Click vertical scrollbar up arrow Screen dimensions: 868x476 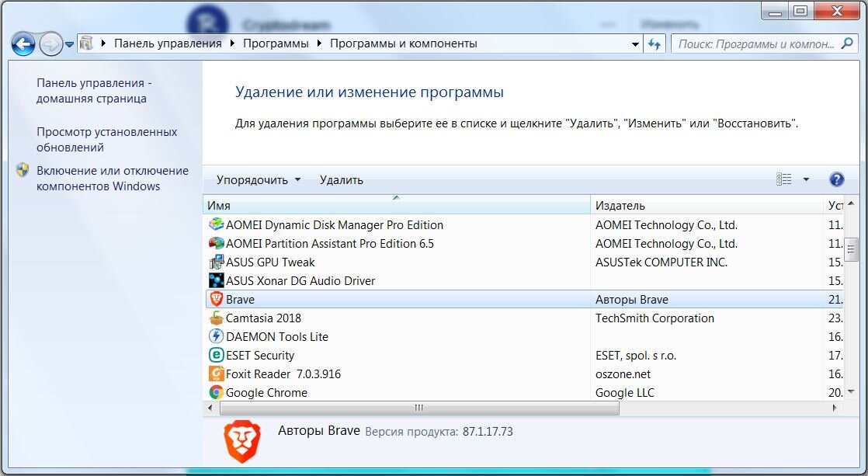click(x=851, y=203)
